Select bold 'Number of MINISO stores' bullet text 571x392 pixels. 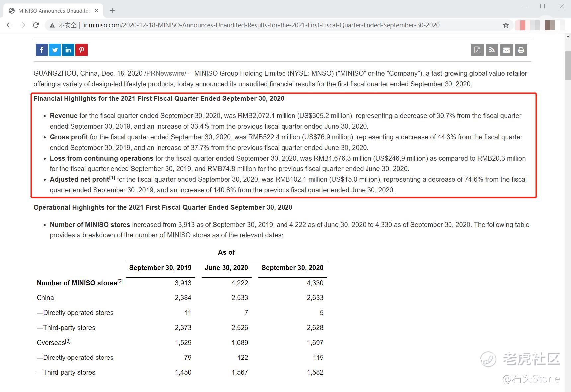[x=90, y=225]
